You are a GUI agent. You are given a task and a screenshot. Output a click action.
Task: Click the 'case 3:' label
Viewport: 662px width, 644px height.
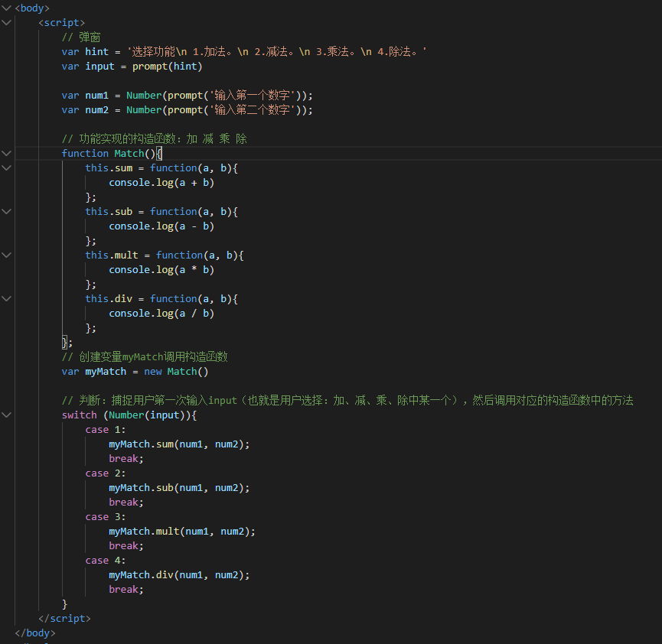tap(106, 517)
